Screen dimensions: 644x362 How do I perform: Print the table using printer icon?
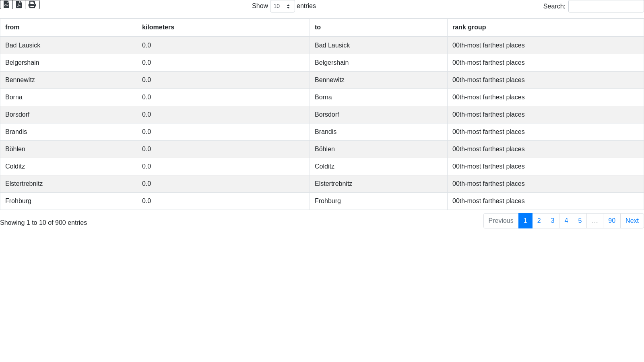pyautogui.click(x=32, y=4)
